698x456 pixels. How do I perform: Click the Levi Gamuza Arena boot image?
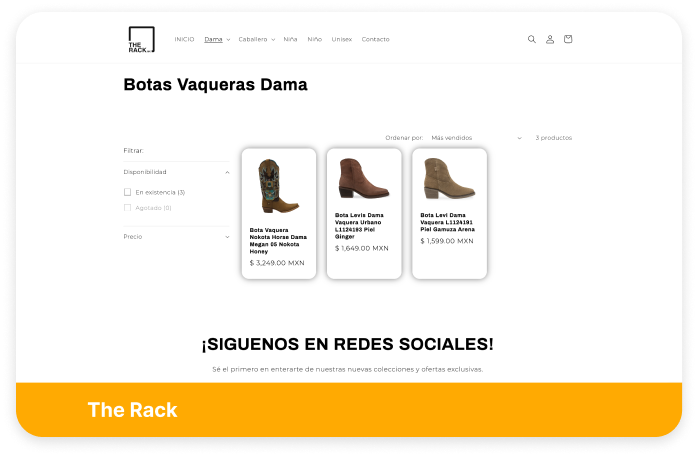tap(449, 178)
